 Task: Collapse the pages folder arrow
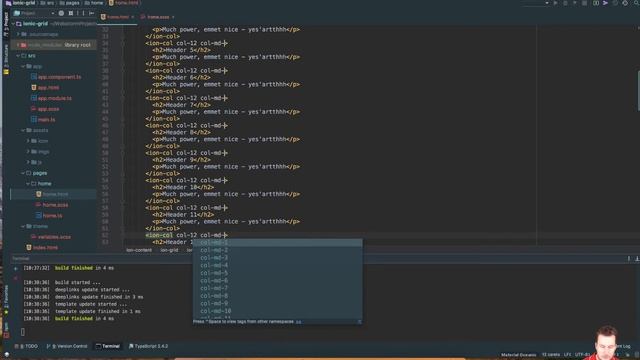(x=23, y=173)
